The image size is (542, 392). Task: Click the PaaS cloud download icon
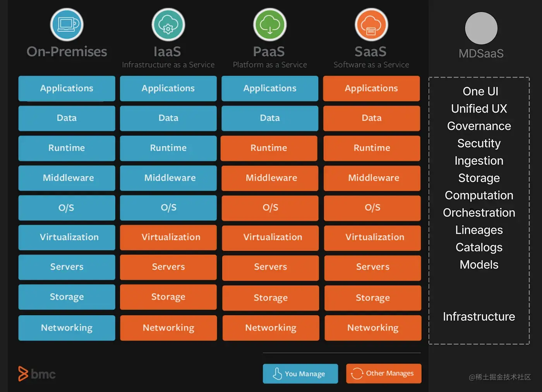coord(269,24)
